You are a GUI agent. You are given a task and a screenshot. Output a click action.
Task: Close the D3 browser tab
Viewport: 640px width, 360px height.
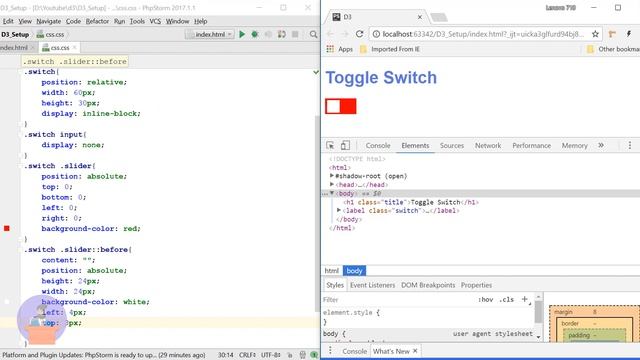(x=420, y=17)
